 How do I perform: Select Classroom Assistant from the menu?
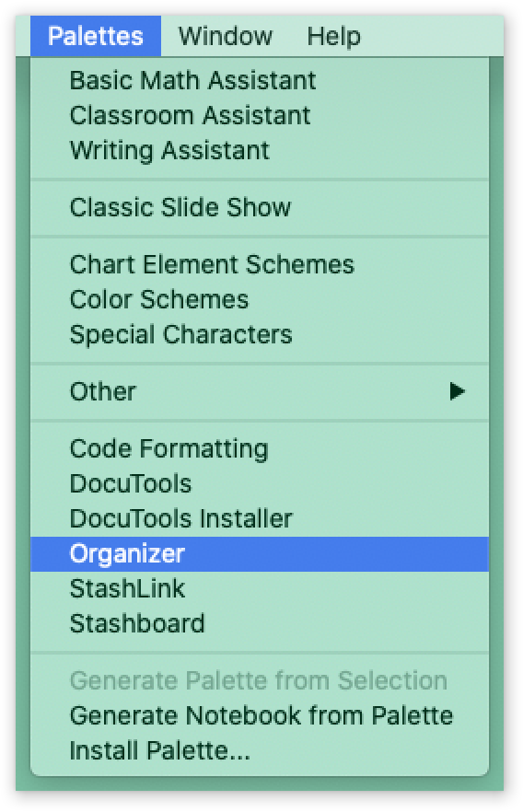(x=259, y=116)
